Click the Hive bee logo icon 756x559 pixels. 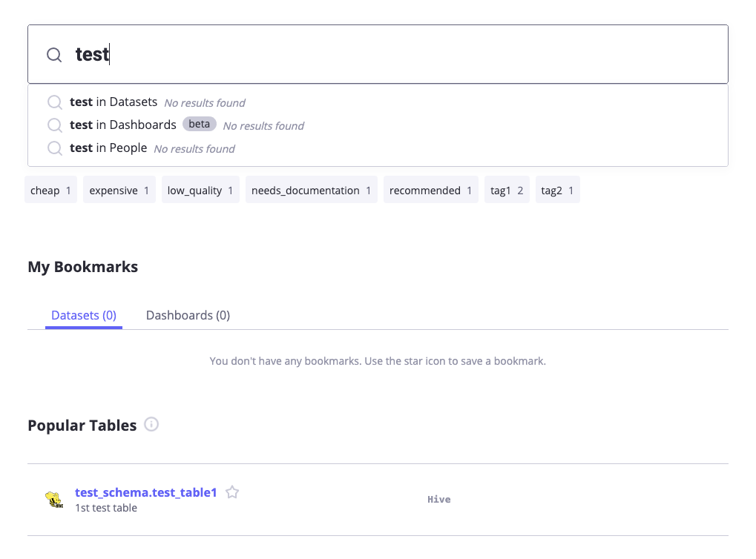point(54,499)
